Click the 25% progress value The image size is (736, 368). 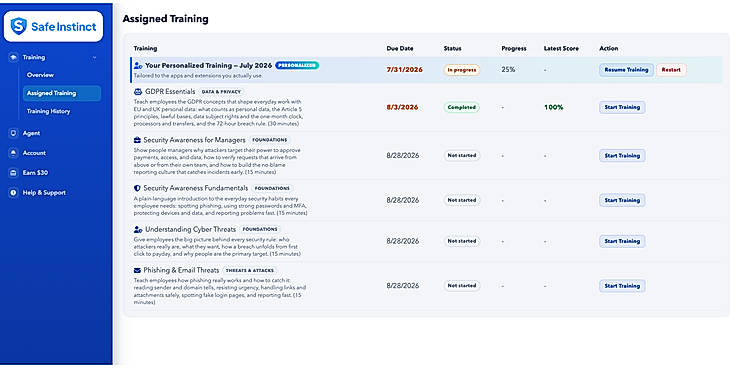pos(508,69)
